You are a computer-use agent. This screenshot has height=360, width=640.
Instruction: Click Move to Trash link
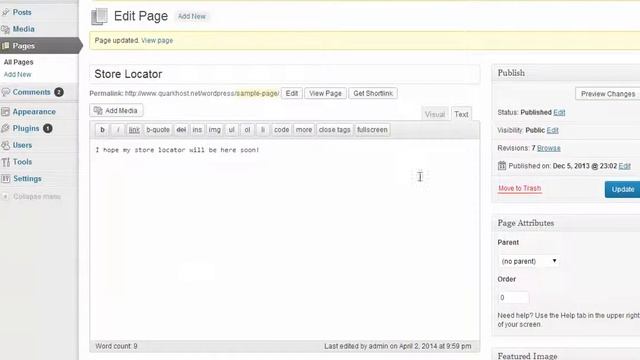pyautogui.click(x=520, y=188)
